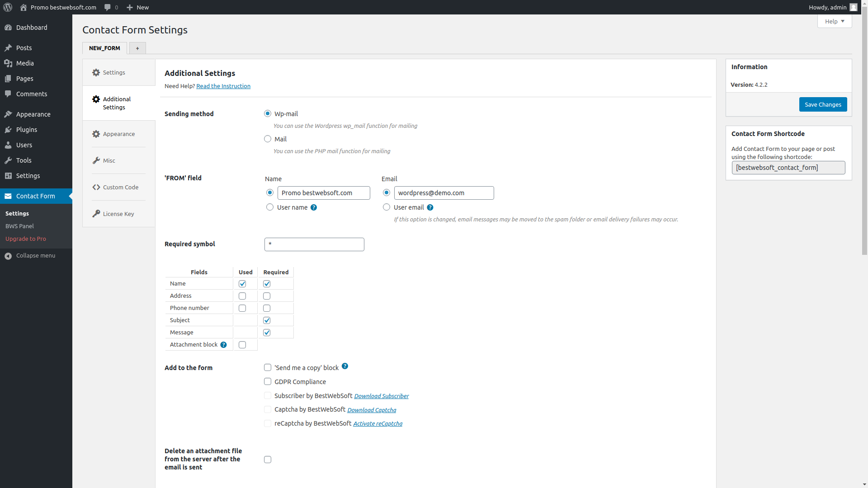This screenshot has width=868, height=488.
Task: Click the Download Captcha link
Action: point(372,409)
